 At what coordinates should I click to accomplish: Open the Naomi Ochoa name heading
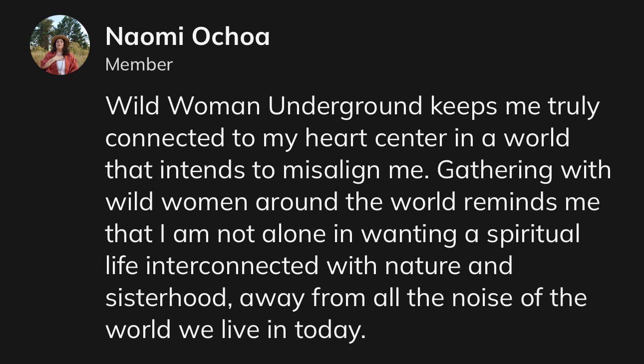[x=188, y=36]
